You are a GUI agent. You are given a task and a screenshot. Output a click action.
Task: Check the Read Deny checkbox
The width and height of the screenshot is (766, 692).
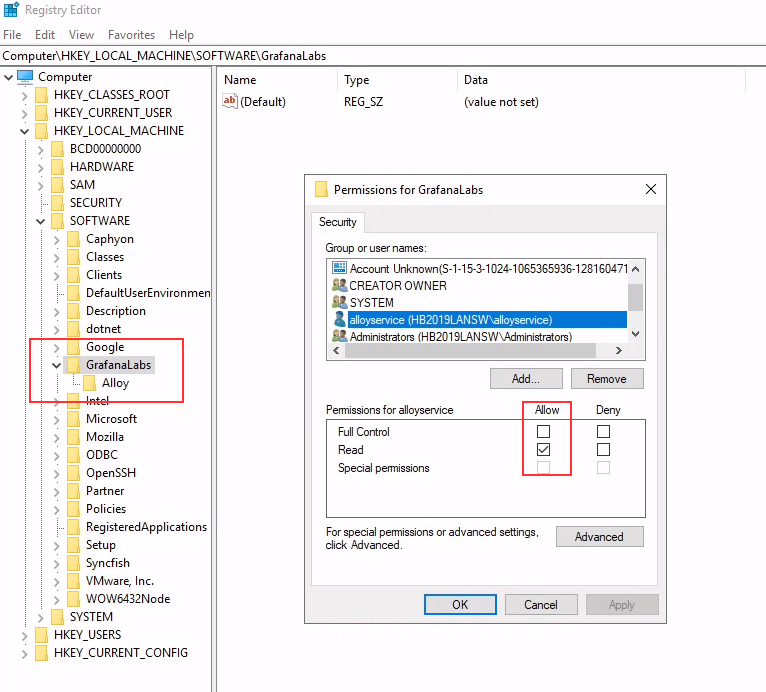(x=603, y=449)
